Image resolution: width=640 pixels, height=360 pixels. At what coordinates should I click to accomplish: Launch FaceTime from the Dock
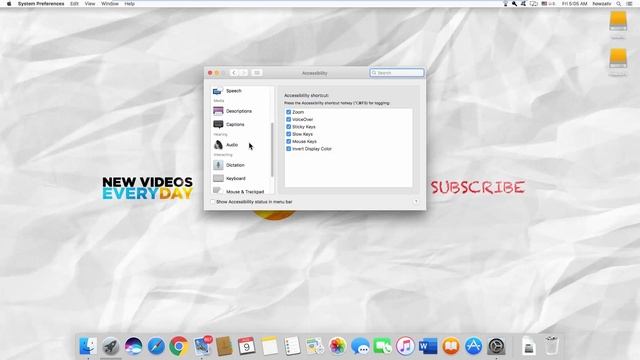tap(383, 346)
